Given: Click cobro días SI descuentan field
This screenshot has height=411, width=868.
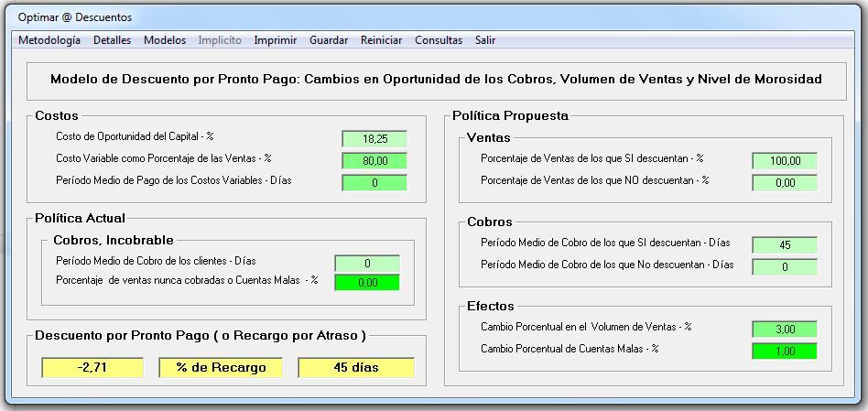Looking at the screenshot, I should (x=785, y=245).
